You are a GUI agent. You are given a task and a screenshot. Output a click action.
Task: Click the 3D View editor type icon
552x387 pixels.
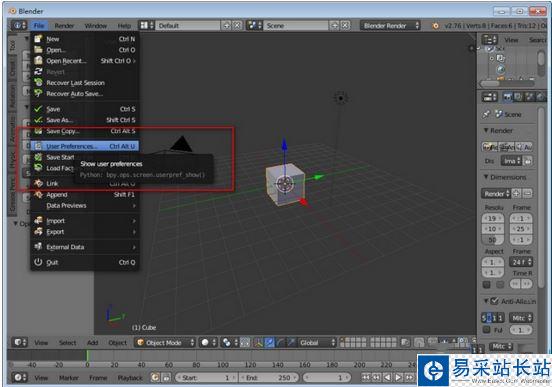pos(19,342)
